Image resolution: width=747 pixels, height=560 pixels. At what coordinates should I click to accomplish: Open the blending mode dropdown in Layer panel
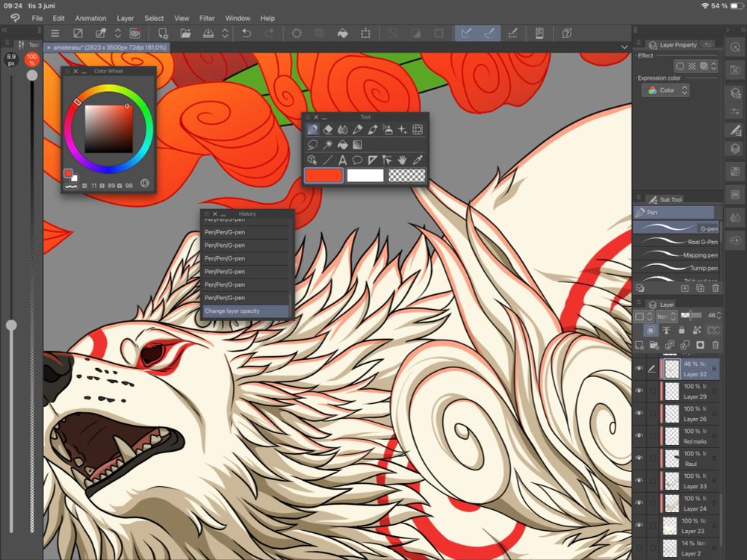[x=666, y=316]
